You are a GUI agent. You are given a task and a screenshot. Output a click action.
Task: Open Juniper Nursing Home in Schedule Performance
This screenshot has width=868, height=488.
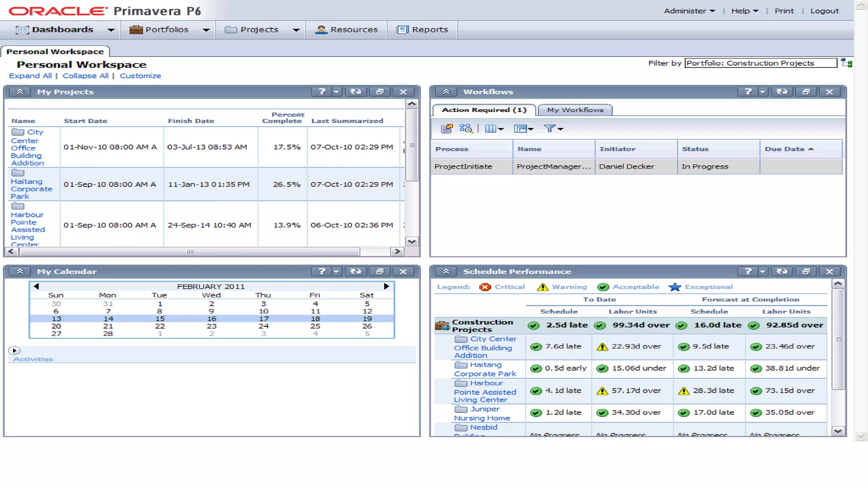click(x=482, y=413)
